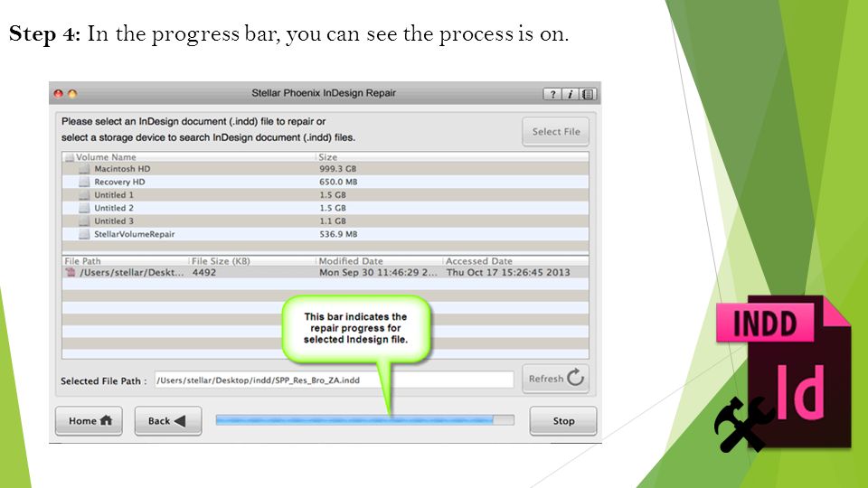
Task: Click the house icon on Home button
Action: [x=106, y=420]
